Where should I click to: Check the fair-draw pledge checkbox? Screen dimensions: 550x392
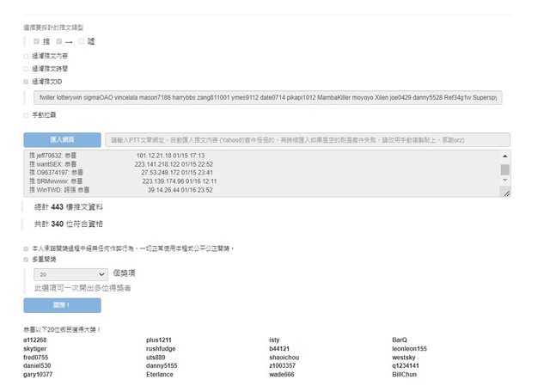[x=26, y=248]
